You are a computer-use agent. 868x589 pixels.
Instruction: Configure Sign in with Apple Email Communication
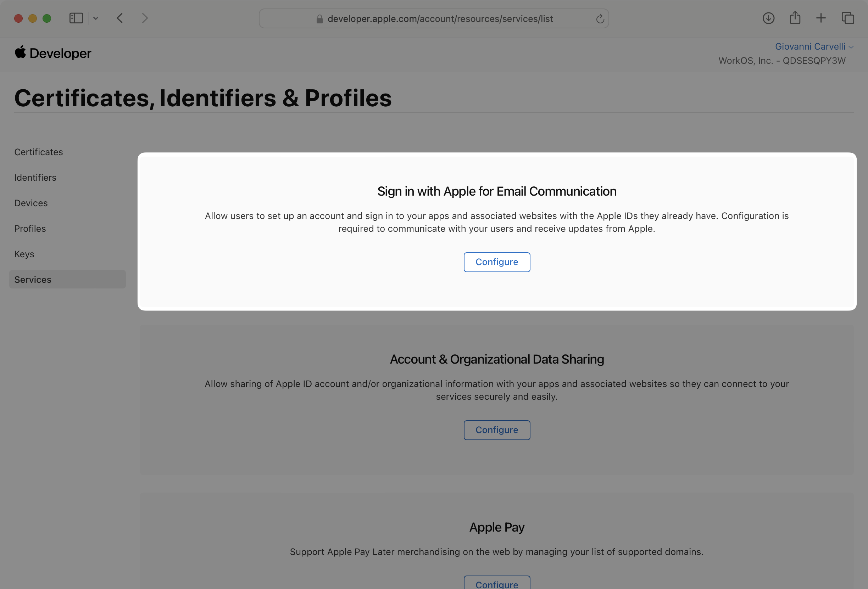point(497,262)
